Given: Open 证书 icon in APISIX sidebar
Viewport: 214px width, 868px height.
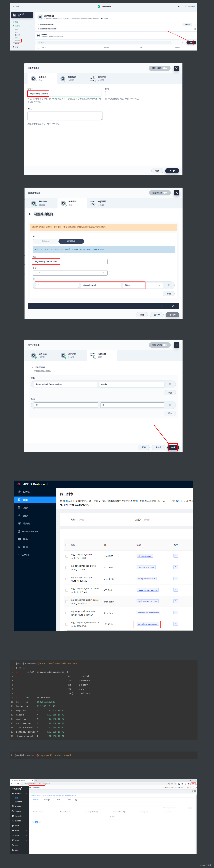Looking at the screenshot, I should (x=19, y=547).
